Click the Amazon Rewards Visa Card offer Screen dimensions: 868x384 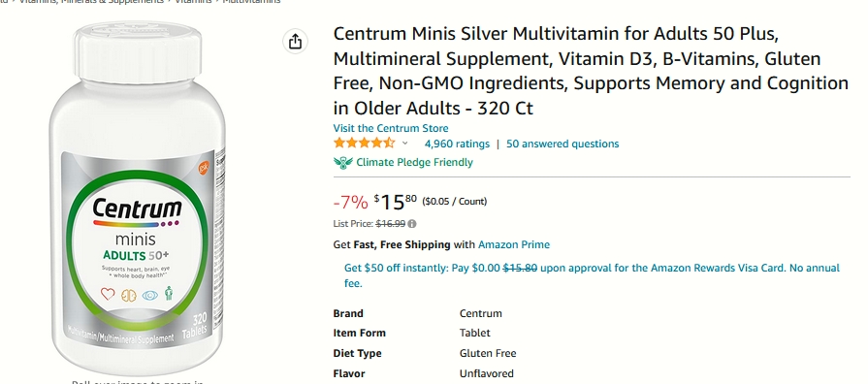(x=592, y=275)
